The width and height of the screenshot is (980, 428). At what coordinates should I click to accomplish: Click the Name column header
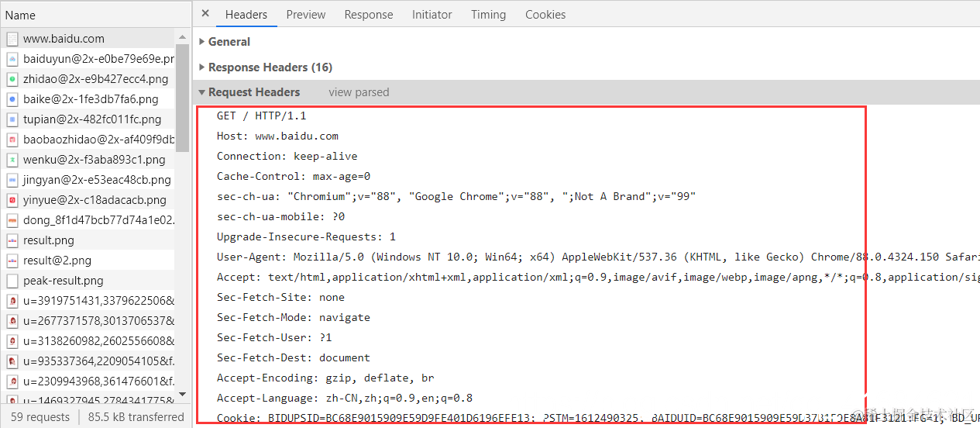tap(21, 15)
